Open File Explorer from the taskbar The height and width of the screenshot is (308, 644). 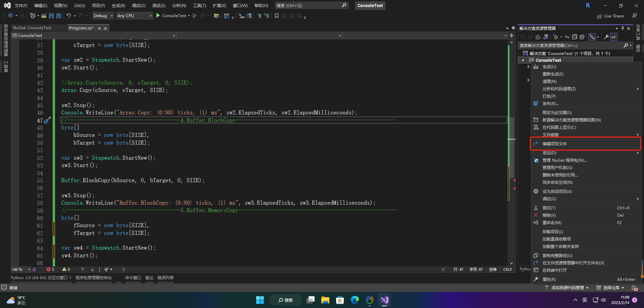click(x=325, y=300)
